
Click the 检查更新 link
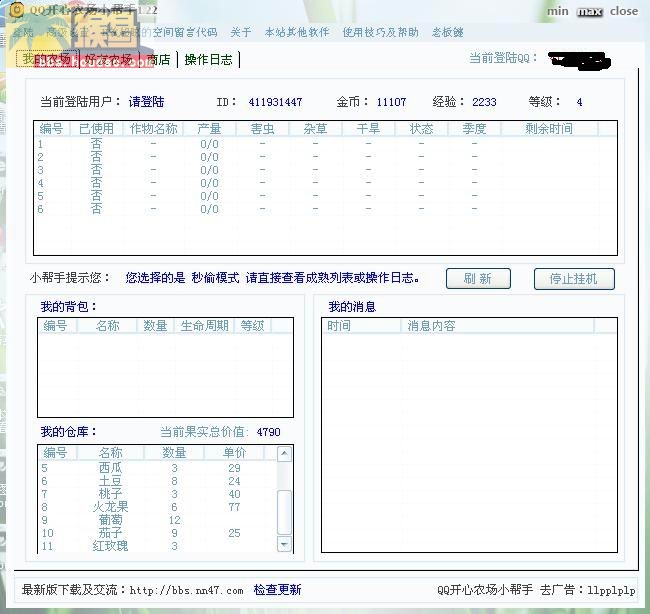click(277, 590)
